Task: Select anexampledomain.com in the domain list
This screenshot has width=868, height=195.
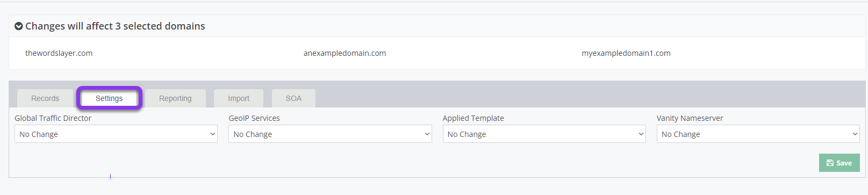Action: tap(345, 53)
